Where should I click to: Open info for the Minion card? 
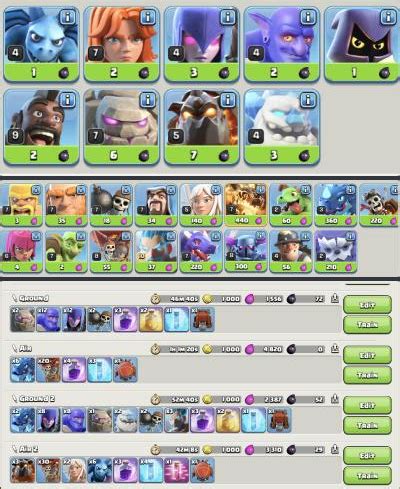tap(68, 17)
